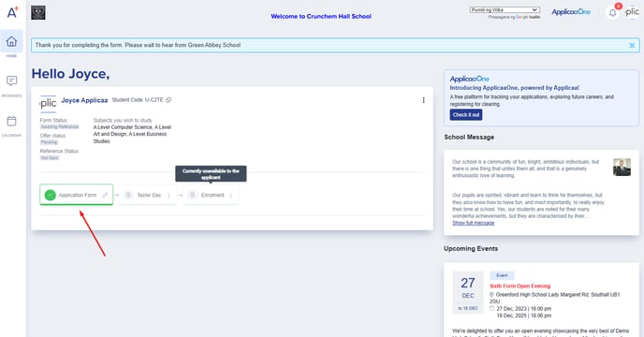Open the Application Form step
Viewport: 644px width, 337px height.
pyautogui.click(x=77, y=195)
